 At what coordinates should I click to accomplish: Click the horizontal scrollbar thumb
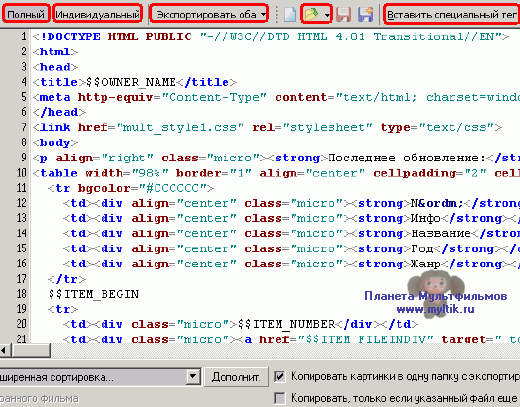click(31, 350)
